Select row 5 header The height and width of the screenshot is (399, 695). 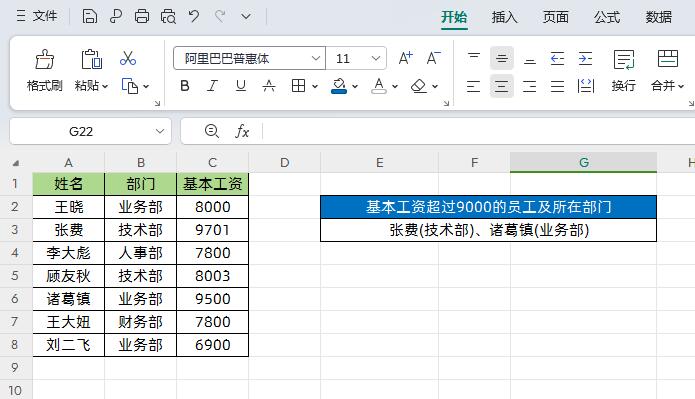click(x=15, y=276)
